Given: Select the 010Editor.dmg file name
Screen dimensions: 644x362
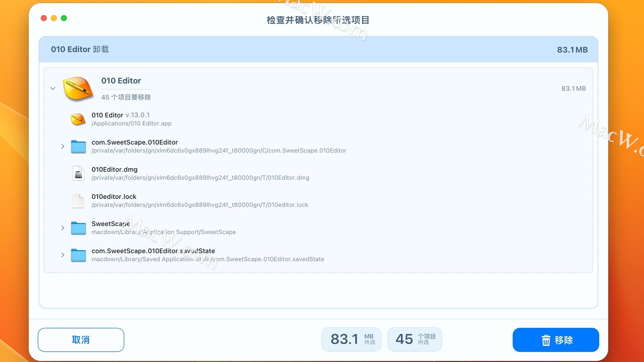Looking at the screenshot, I should tap(114, 170).
